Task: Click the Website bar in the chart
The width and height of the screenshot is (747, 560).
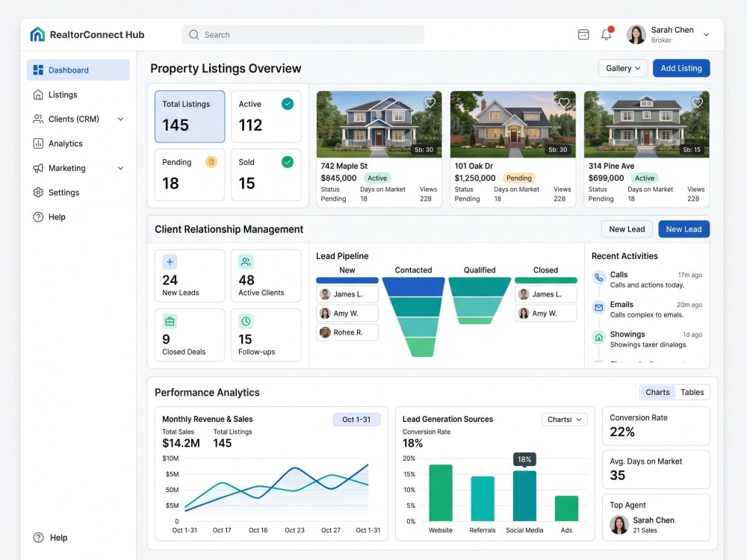Action: (441, 493)
